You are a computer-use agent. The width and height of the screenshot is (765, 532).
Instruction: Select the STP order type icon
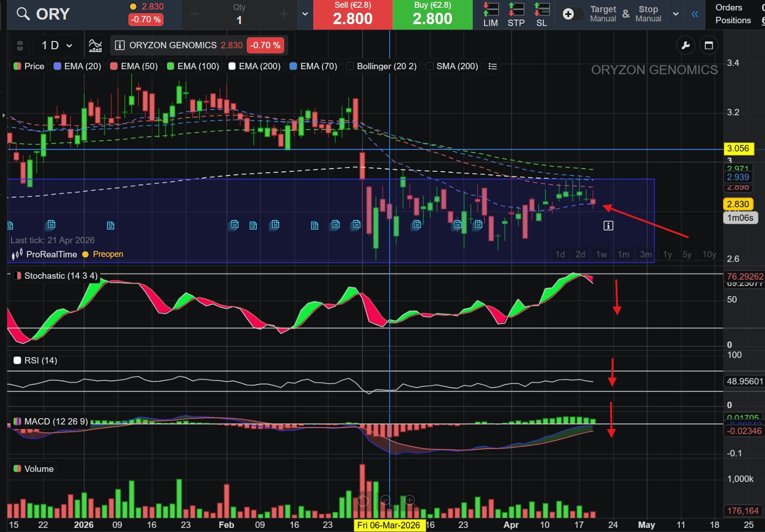(516, 15)
